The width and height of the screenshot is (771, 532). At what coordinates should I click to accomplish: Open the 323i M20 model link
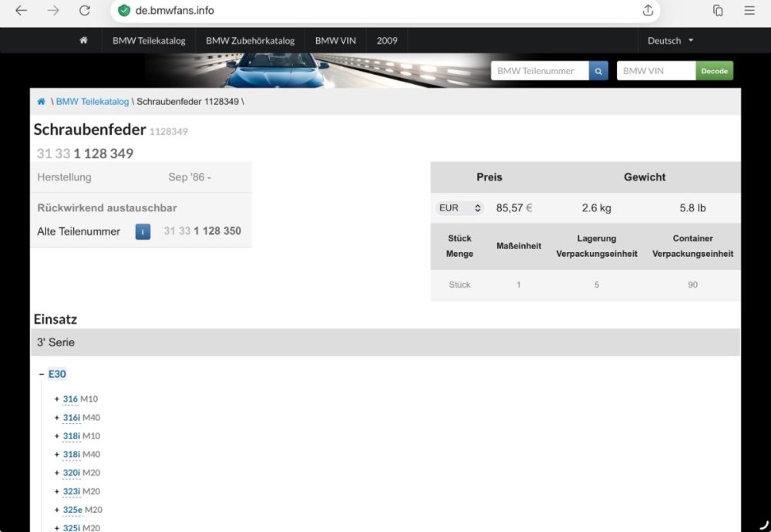[x=71, y=491]
